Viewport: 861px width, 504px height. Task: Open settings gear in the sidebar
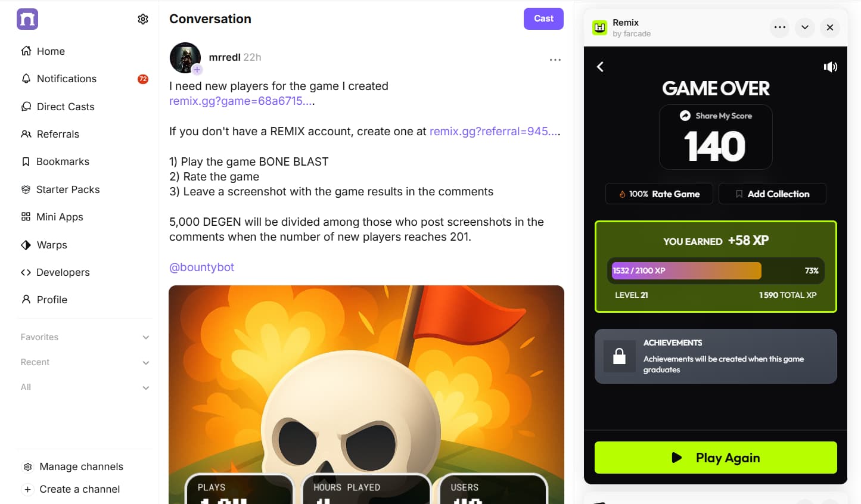pos(143,19)
